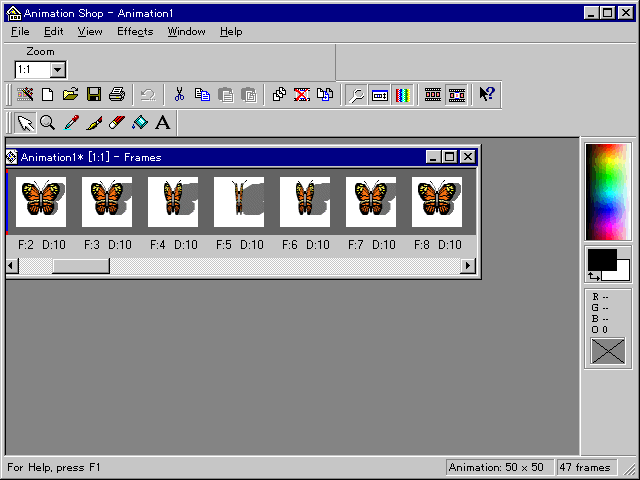The image size is (640, 480).
Task: Activate the Arrow selection tool
Action: [25, 123]
